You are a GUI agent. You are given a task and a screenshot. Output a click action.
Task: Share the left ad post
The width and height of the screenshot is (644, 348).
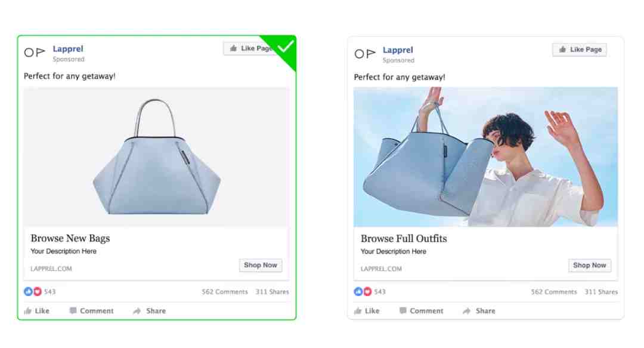point(150,311)
